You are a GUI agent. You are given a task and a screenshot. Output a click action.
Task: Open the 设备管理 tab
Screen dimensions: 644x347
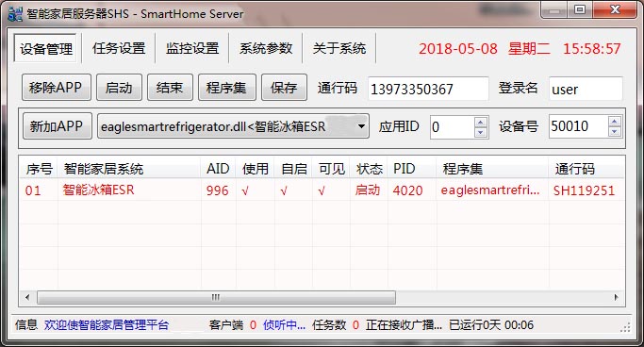click(46, 48)
